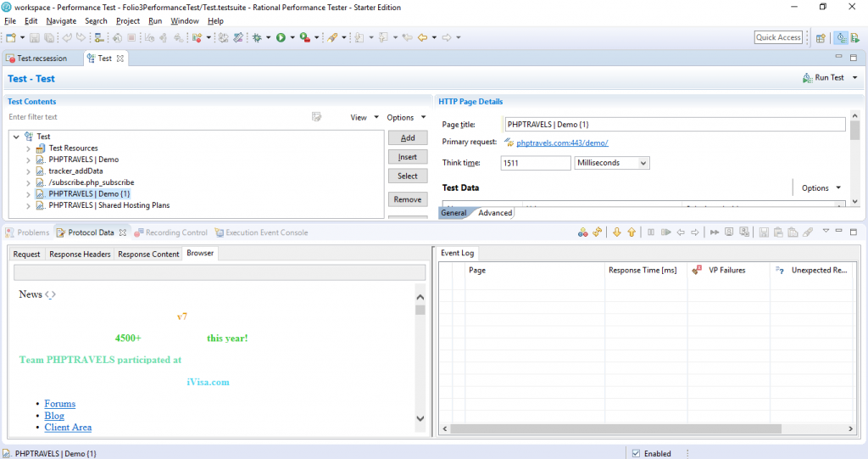Minimize the Protocol Data view panel
Image resolution: width=868 pixels, height=459 pixels.
point(838,231)
